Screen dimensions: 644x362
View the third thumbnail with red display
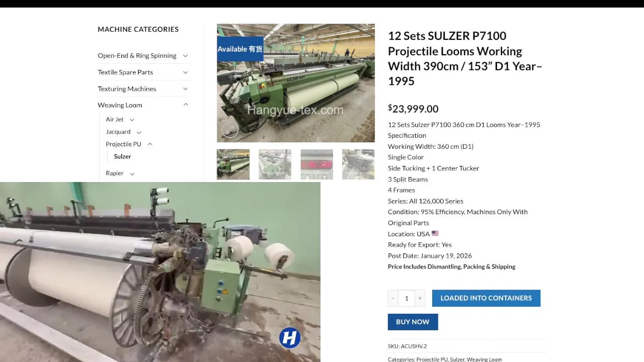click(x=316, y=164)
